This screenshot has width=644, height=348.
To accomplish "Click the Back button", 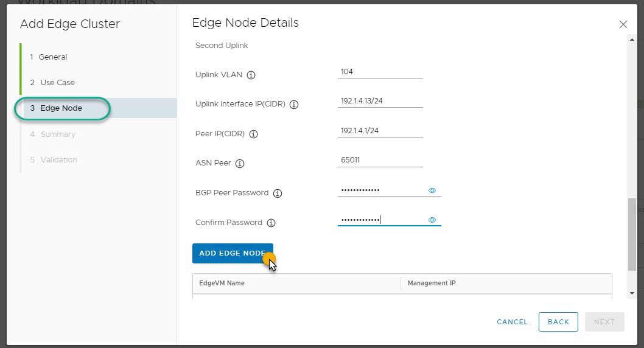I will coord(558,322).
